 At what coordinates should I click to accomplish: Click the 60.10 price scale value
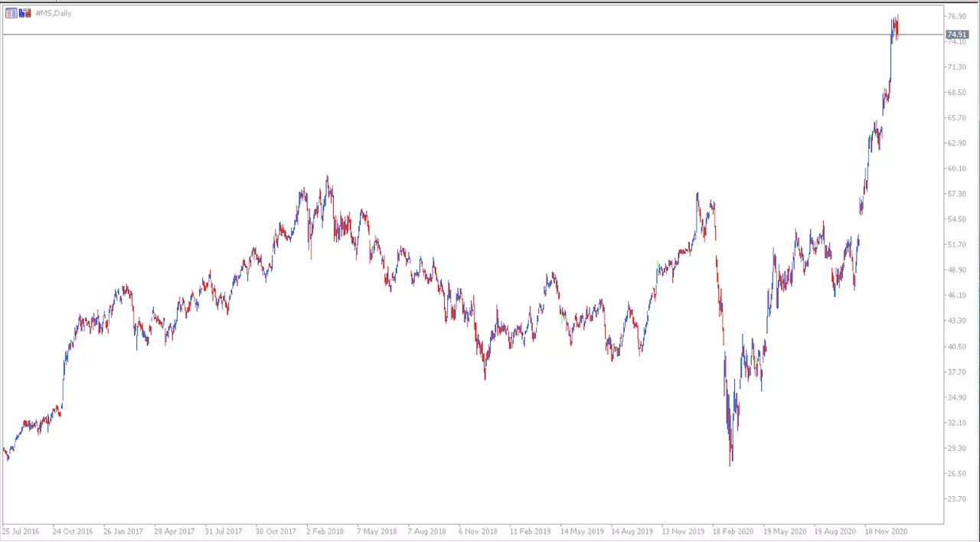[955, 168]
